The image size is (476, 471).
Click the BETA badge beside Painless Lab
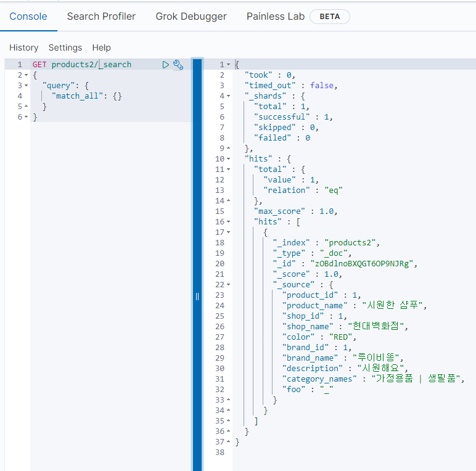[329, 17]
